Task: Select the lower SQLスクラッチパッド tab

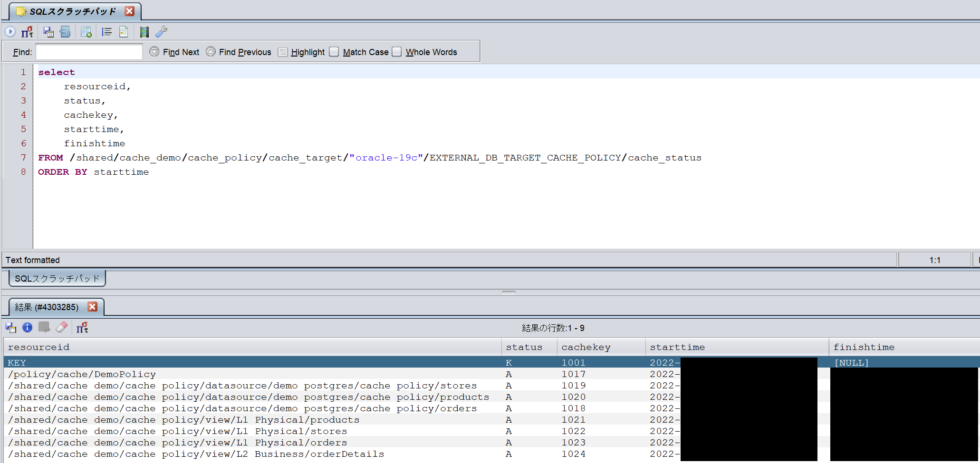Action: 57,278
